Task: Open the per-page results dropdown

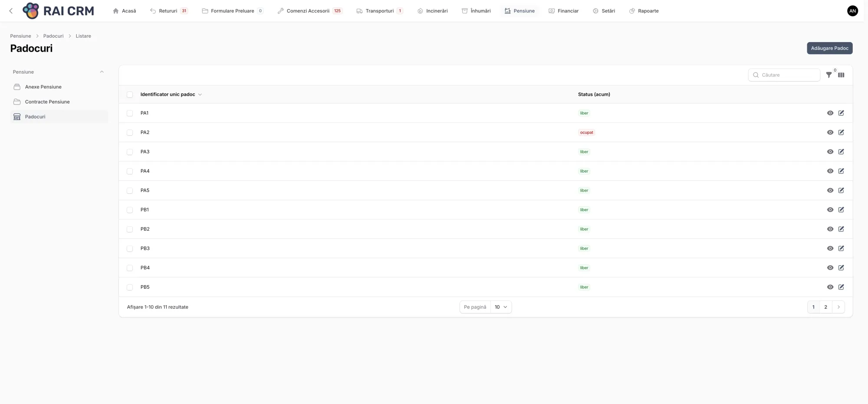Action: point(501,307)
